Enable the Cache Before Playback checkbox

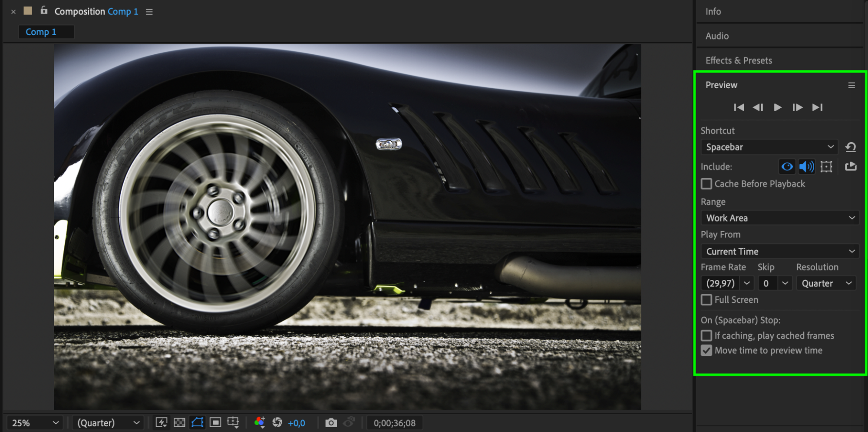tap(706, 184)
